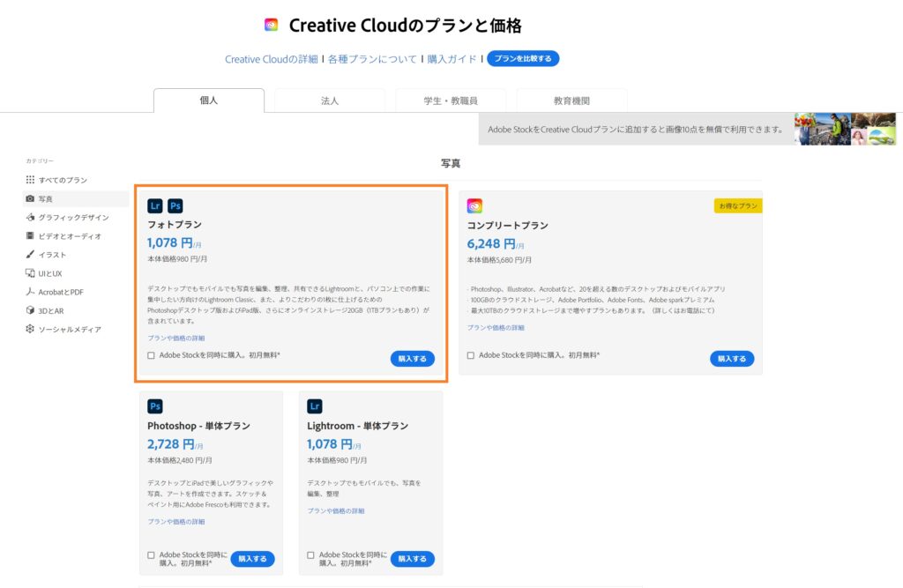Click 本体価格5,680 円/月 text
Viewport: 903px width, 588px height.
499,260
